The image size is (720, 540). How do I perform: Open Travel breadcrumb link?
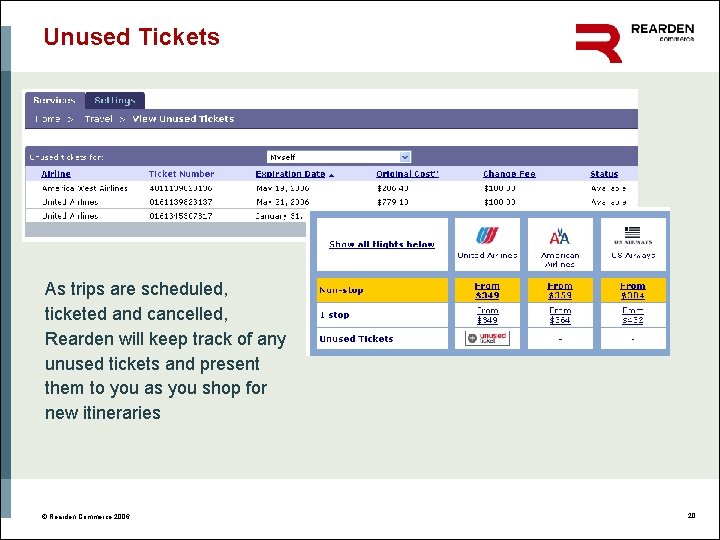(98, 119)
